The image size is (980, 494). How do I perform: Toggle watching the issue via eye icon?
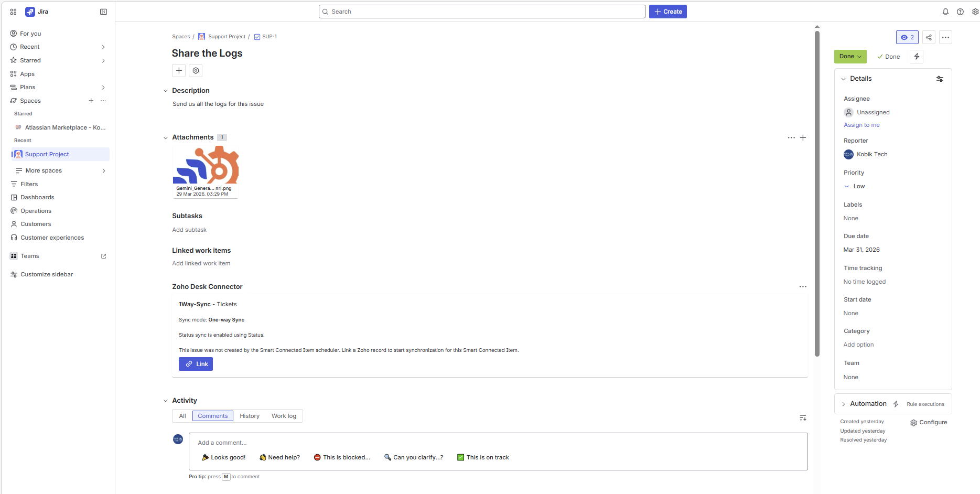pyautogui.click(x=907, y=37)
